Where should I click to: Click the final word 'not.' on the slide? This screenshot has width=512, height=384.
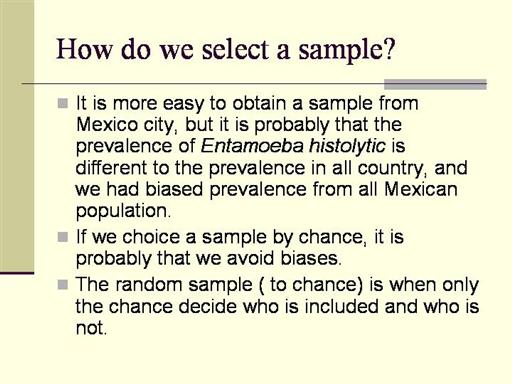[x=91, y=328]
